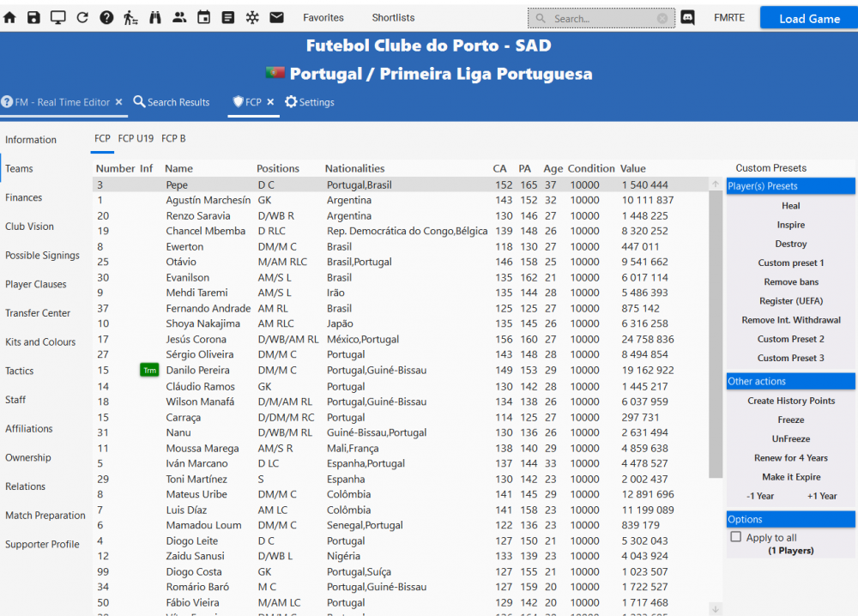Open the Tactics sidebar item
Viewport: 858px width, 616px height.
(19, 371)
